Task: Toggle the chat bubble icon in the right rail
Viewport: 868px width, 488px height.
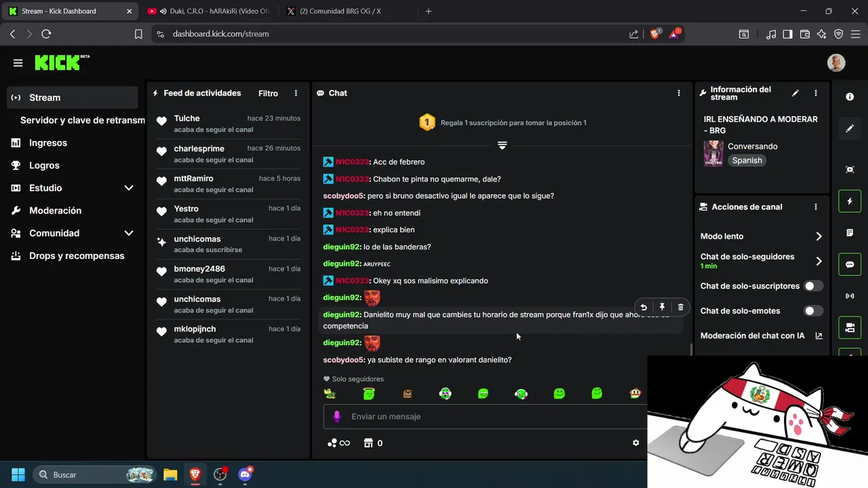Action: tap(850, 264)
